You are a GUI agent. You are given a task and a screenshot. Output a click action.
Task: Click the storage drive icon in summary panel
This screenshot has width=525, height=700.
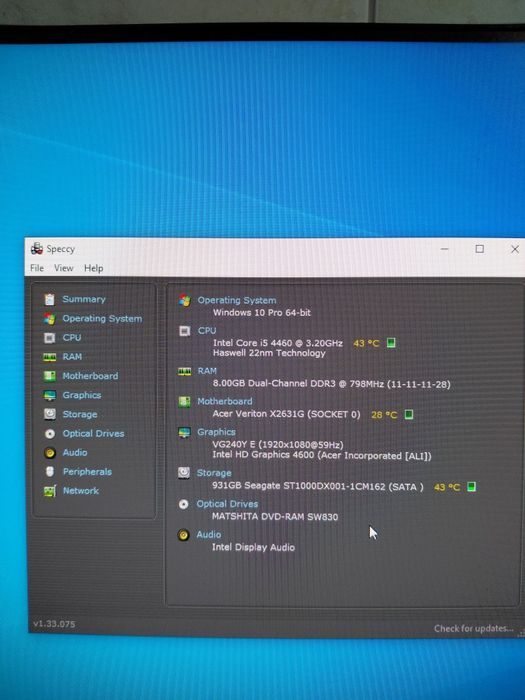[x=183, y=473]
